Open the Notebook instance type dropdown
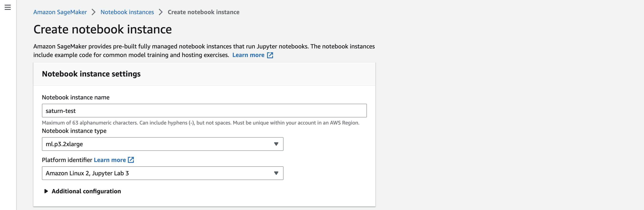This screenshot has height=210, width=644. [x=162, y=144]
